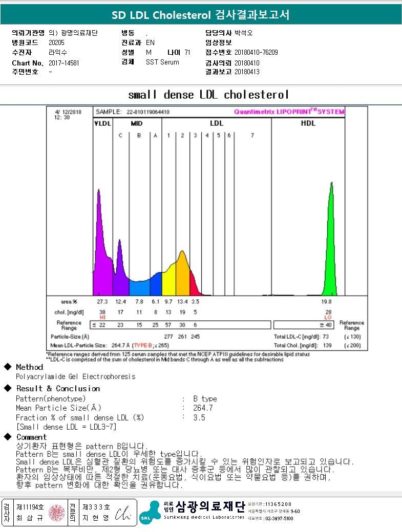Click the handwritten signature beside 지현영
This screenshot has height=532, width=402.
click(123, 514)
